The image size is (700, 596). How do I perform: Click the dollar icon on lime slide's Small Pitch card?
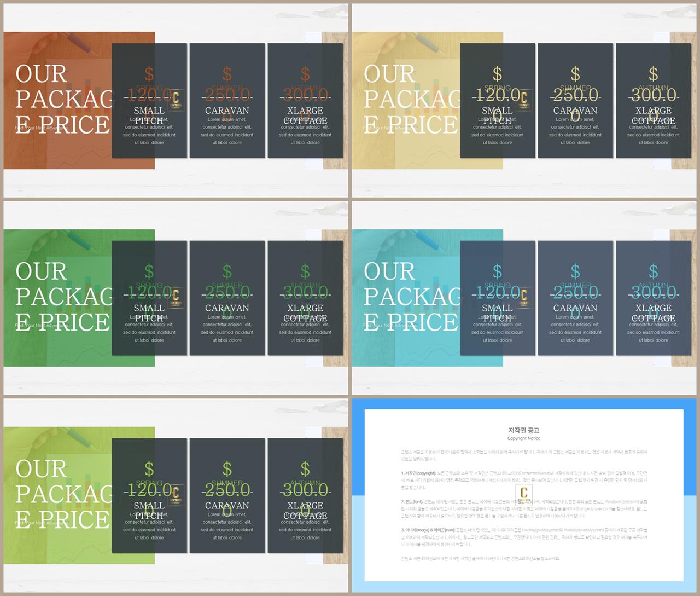click(149, 469)
